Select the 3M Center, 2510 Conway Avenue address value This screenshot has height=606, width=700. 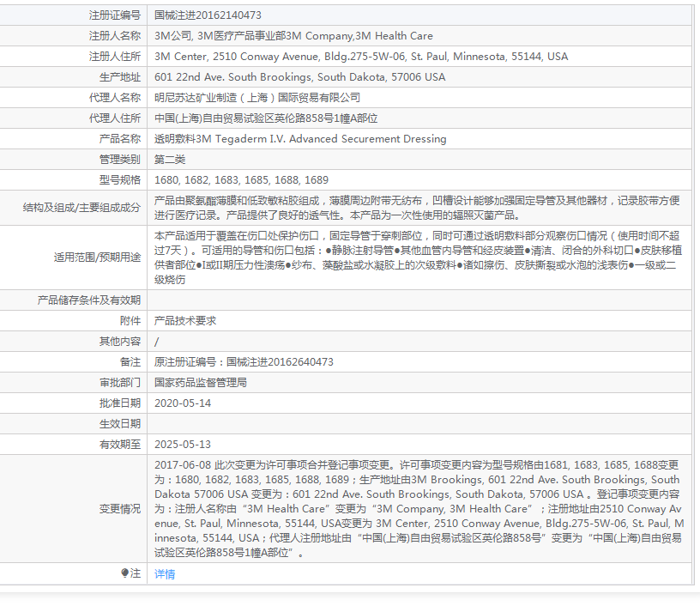tap(361, 57)
